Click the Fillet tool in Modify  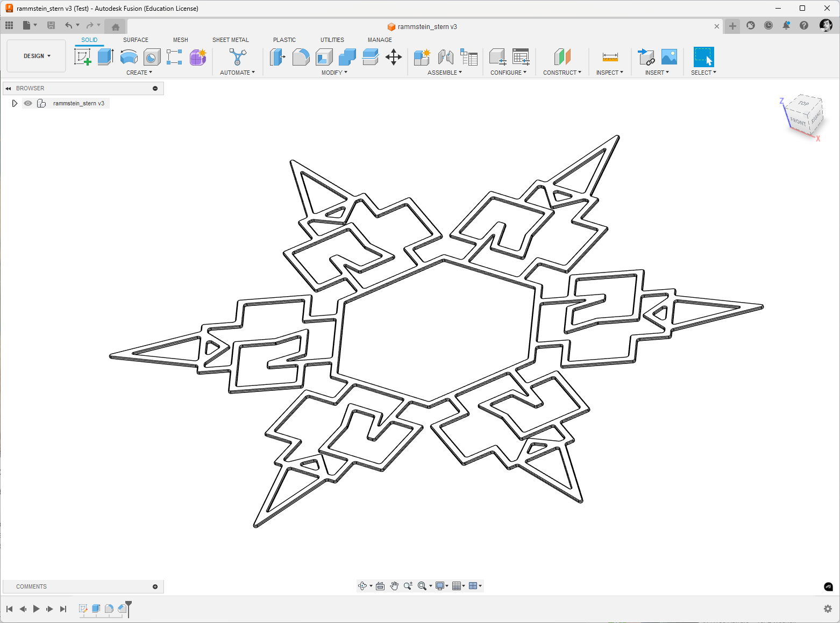[301, 56]
